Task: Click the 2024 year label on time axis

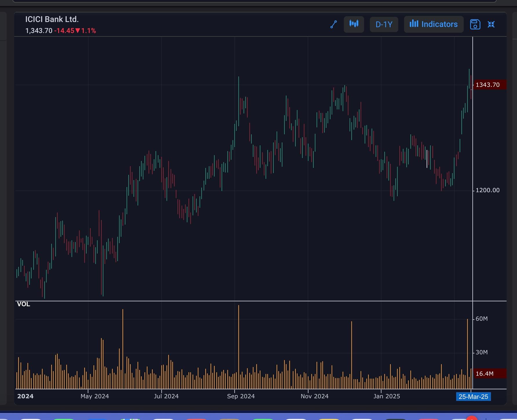Action: click(x=25, y=396)
